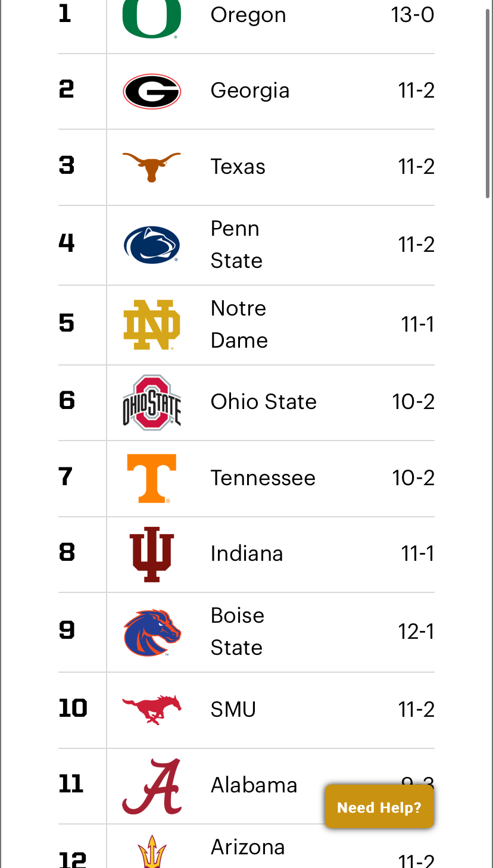Image resolution: width=493 pixels, height=868 pixels.
Task: Tap the Texas Longhorns logo
Action: tap(152, 167)
